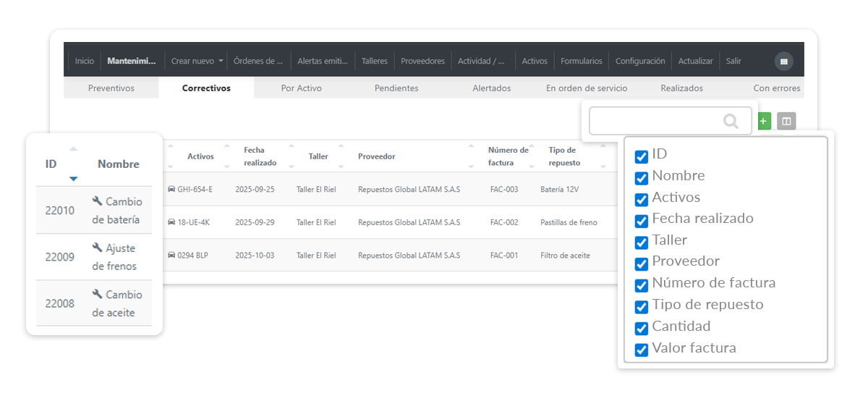Screen dimensions: 868x396
Task: Click wrench icon for Cambio de batería
Action: click(98, 201)
